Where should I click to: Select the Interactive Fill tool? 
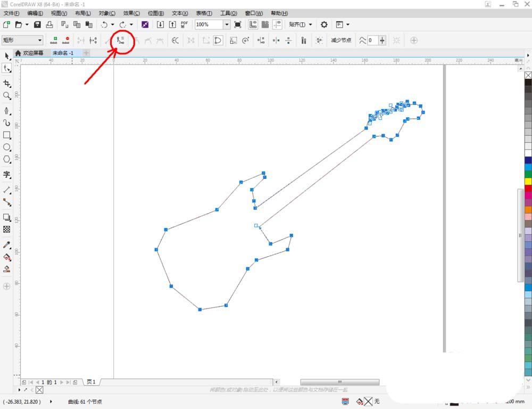[7, 257]
